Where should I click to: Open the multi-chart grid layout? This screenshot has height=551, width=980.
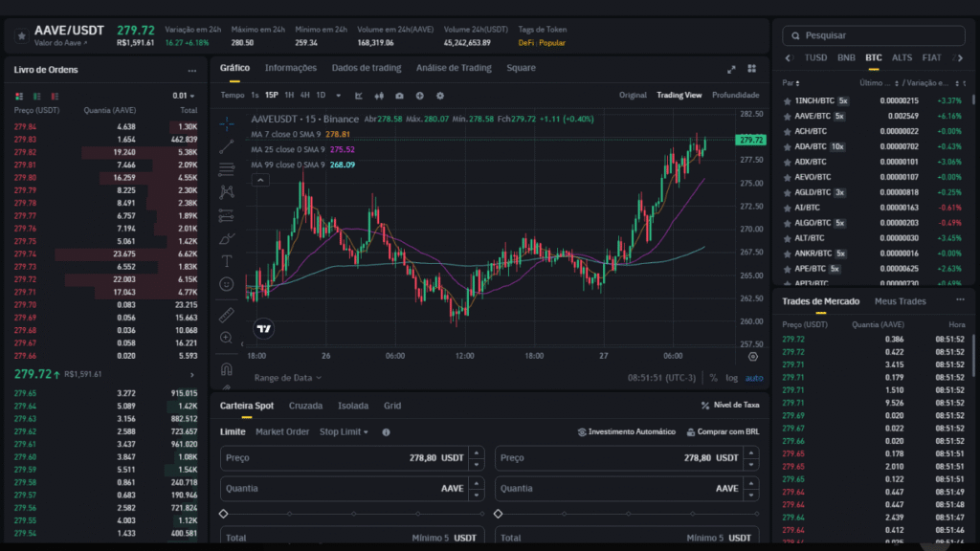coord(752,69)
